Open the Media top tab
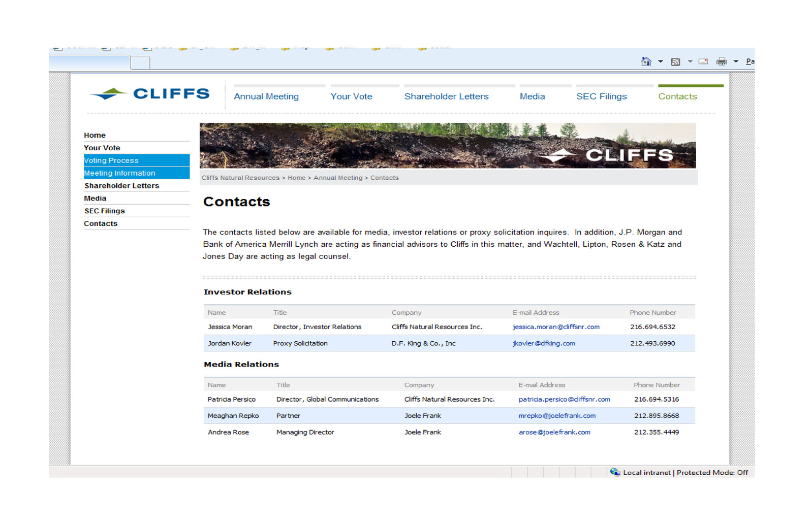 532,96
